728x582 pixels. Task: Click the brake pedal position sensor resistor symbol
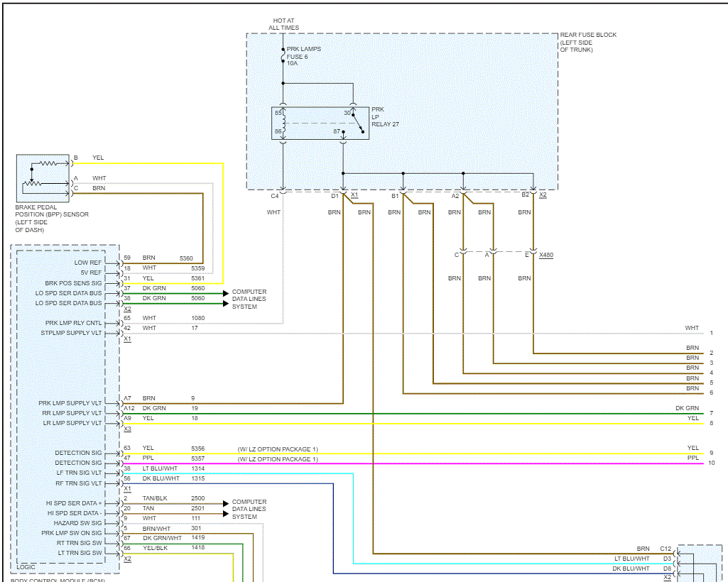tap(47, 163)
